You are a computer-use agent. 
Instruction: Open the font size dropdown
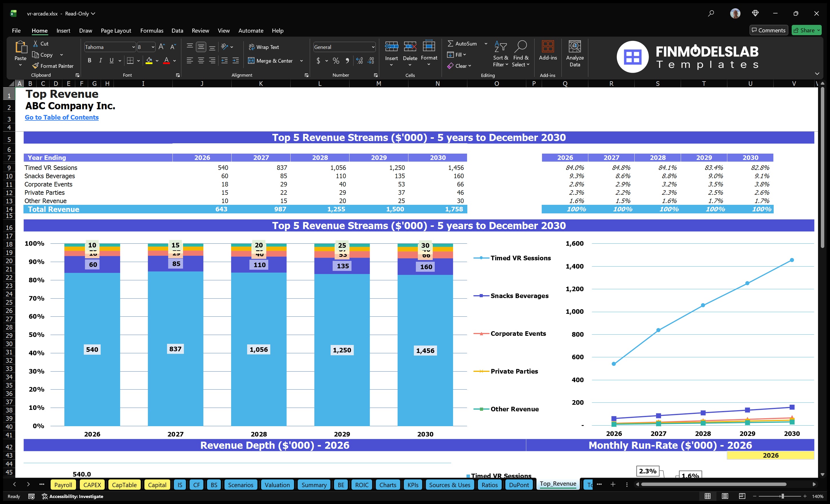[x=153, y=47]
